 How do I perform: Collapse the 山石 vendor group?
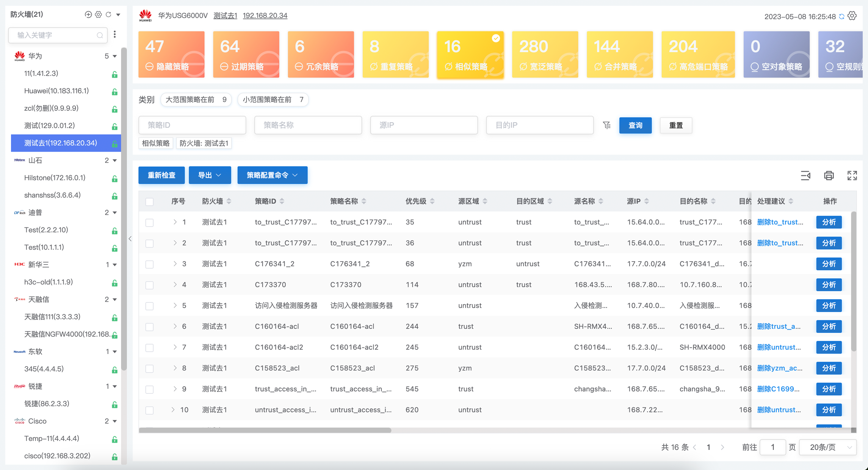(115, 161)
